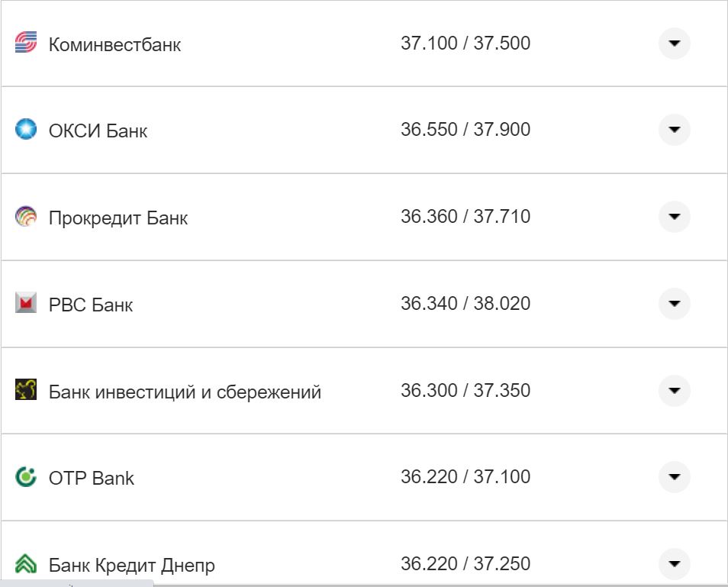Click the Банк инвестиций и сбережений logo
Viewport: 728px width, 587px height.
(x=27, y=390)
